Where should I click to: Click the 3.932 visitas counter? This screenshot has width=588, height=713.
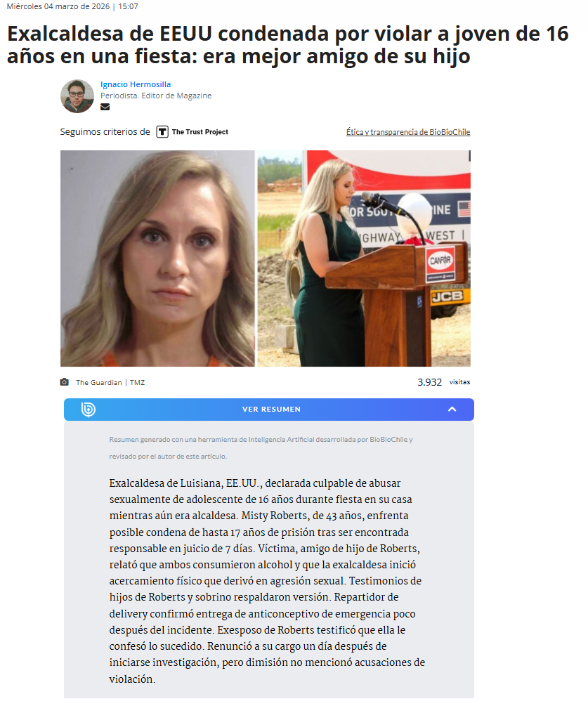pos(444,382)
